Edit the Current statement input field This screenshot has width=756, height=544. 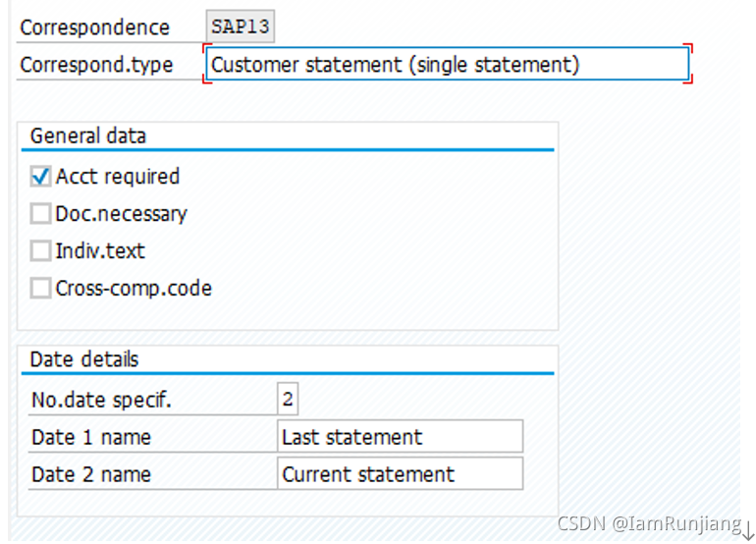pyautogui.click(x=400, y=474)
